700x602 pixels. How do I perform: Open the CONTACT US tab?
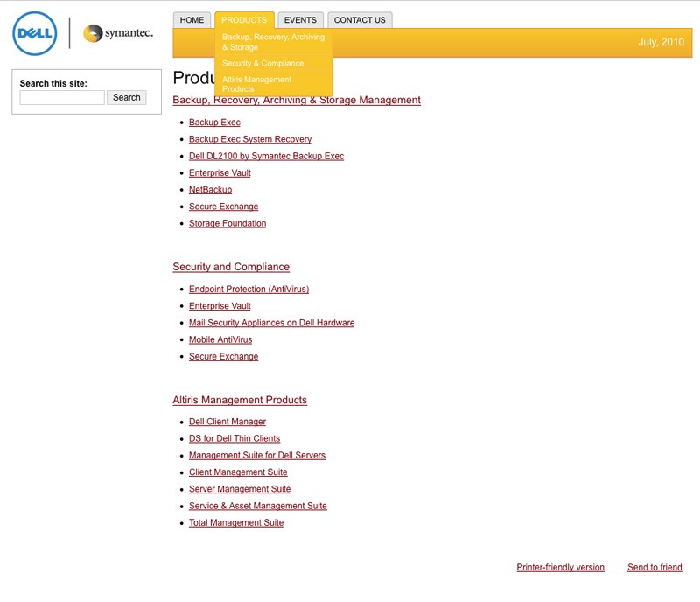click(360, 20)
